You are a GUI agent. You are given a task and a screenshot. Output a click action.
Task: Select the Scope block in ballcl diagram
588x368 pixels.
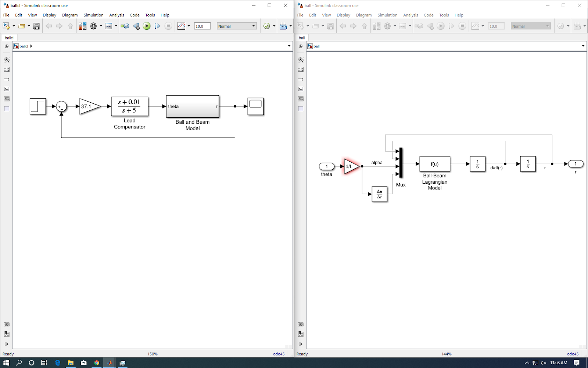pyautogui.click(x=256, y=106)
